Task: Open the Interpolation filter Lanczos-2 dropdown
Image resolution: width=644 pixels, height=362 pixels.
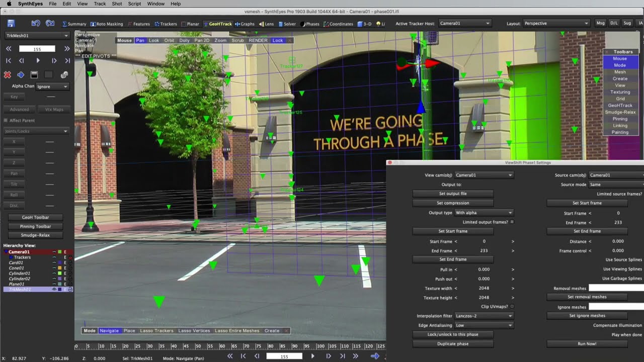Action: pos(484,316)
